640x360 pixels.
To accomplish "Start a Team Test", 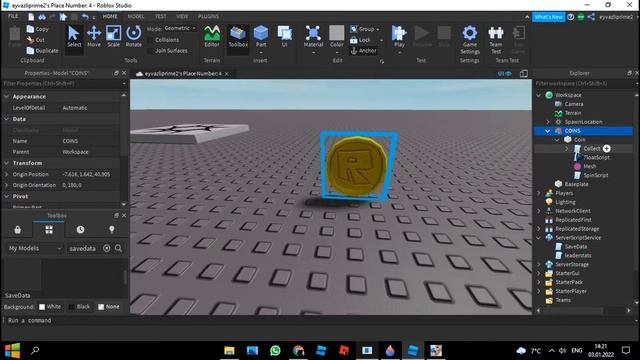I will coord(496,40).
